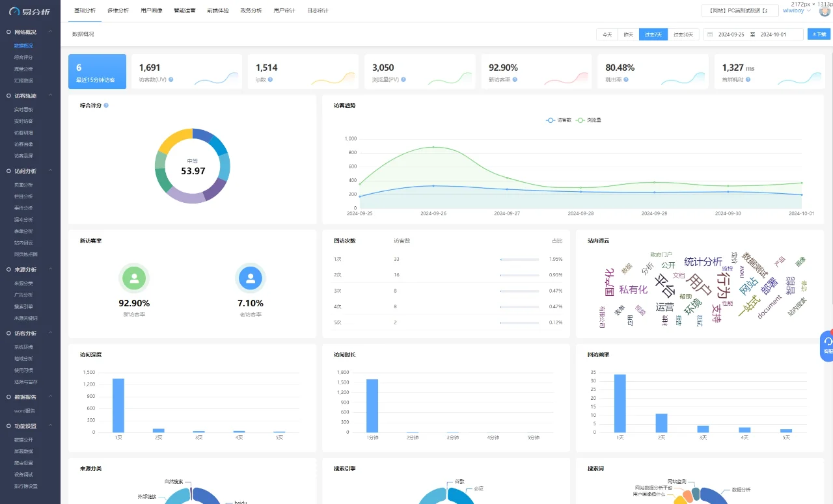The height and width of the screenshot is (504, 833).
Task: Open 实时访客 in the sidebar
Action: (x=23, y=121)
